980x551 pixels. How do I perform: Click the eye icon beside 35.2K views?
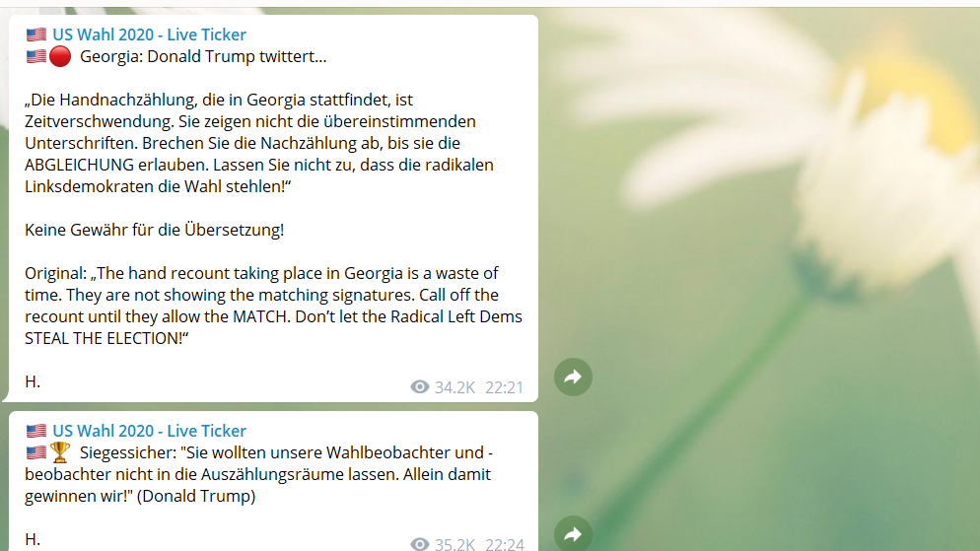click(419, 544)
